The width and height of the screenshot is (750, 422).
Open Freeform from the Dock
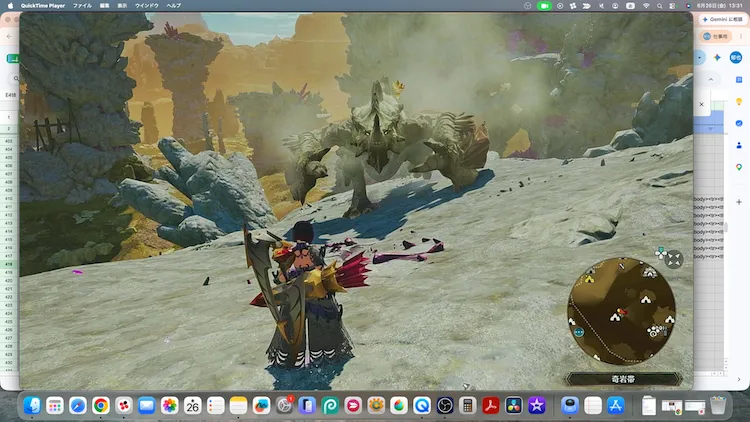(x=261, y=406)
